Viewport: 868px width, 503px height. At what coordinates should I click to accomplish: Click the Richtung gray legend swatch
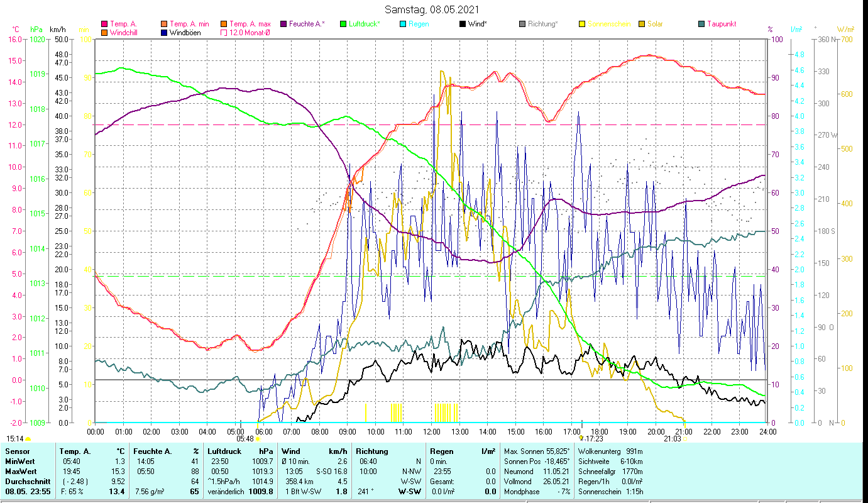(x=522, y=24)
